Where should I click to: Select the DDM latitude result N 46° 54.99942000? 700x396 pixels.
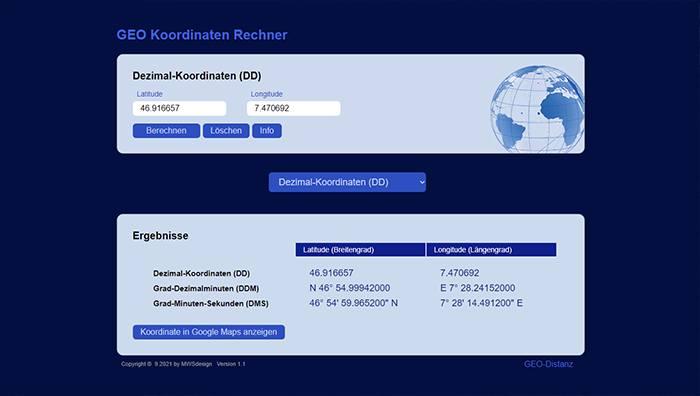tap(350, 288)
